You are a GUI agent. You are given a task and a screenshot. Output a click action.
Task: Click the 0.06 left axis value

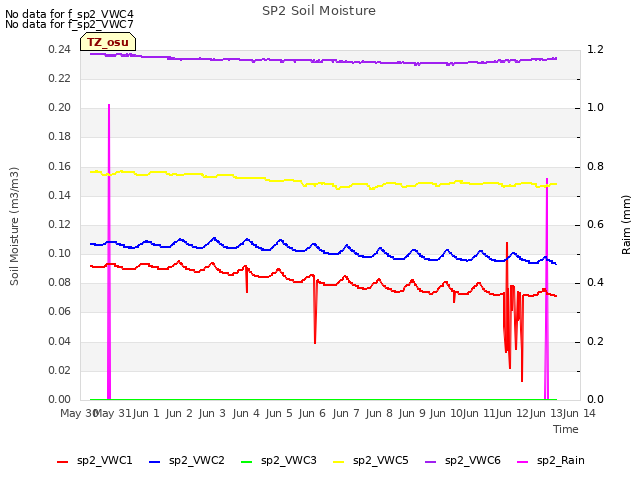tap(59, 311)
